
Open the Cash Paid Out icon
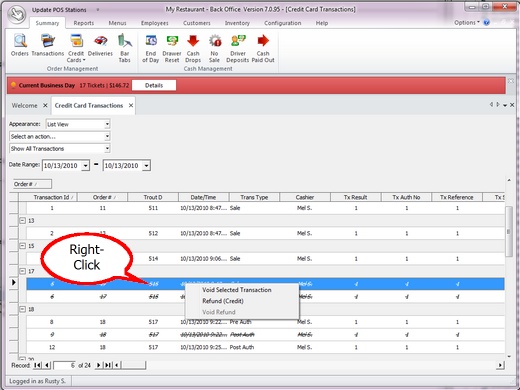[263, 48]
